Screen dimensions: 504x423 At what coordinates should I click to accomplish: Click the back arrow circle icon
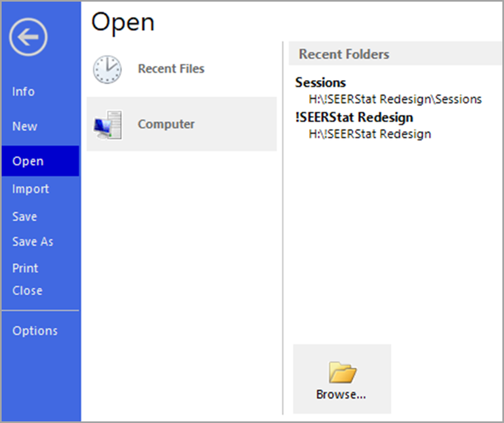(x=28, y=37)
